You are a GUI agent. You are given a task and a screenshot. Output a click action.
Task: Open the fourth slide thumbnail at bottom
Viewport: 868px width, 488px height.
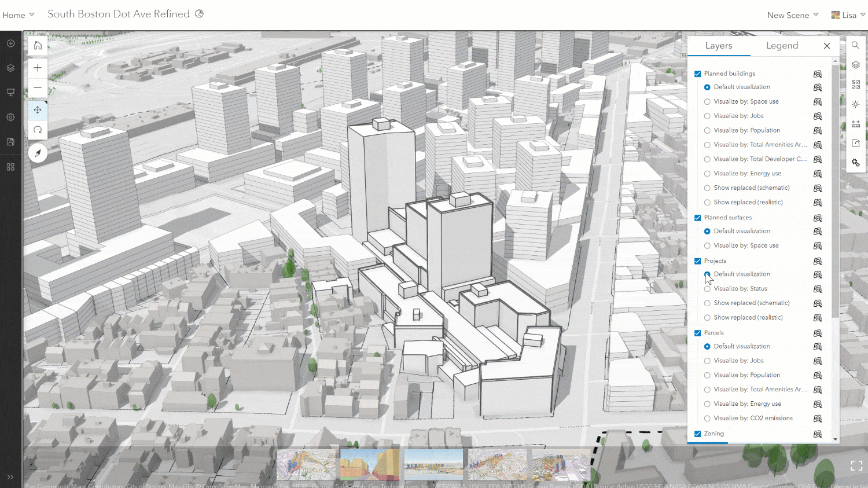[497, 464]
